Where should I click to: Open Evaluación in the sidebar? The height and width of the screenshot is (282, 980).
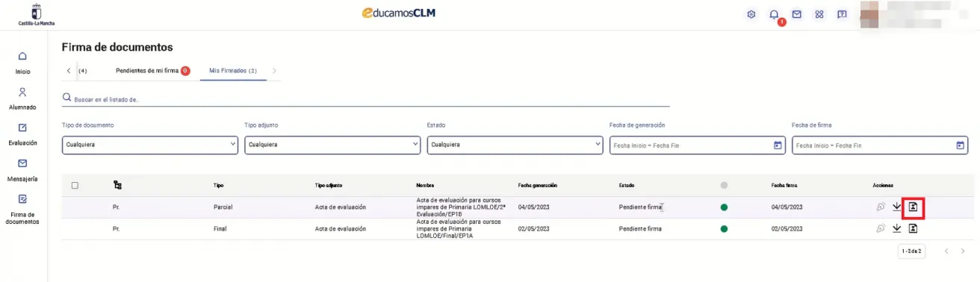click(x=22, y=134)
